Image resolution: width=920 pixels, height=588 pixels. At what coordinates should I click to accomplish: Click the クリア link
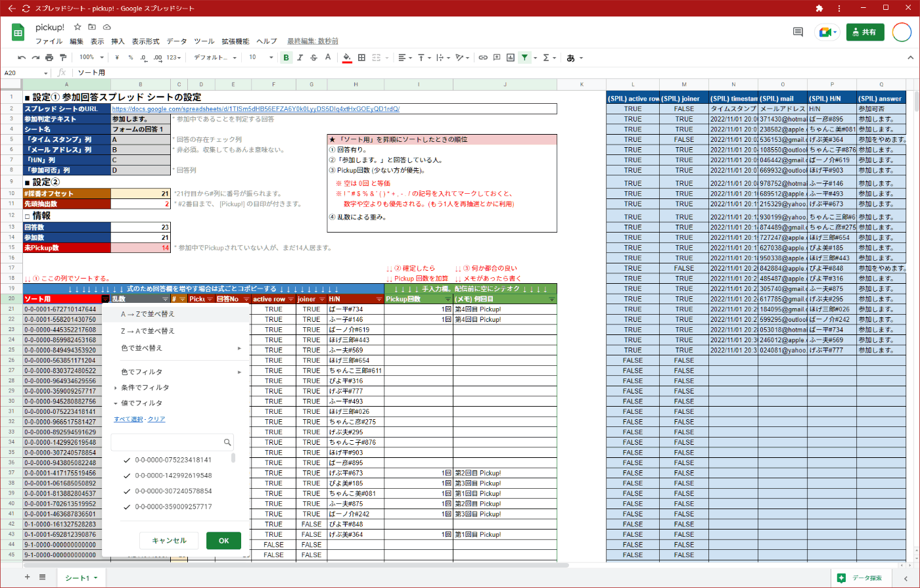[156, 419]
